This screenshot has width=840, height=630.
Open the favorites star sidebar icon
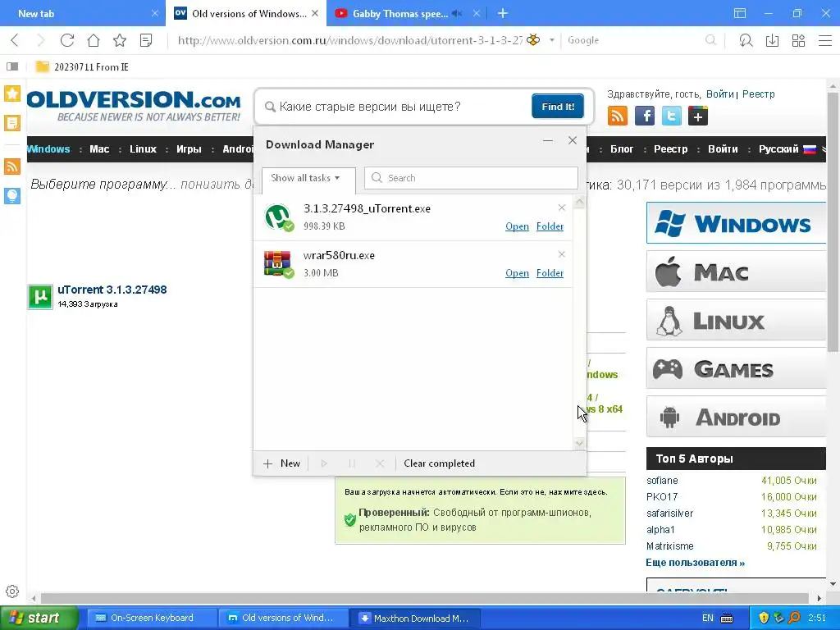pyautogui.click(x=12, y=94)
